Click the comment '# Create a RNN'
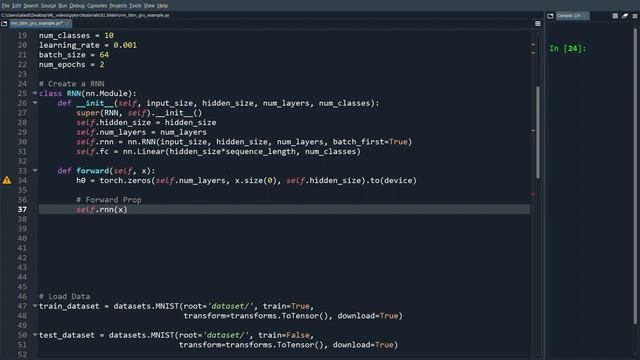Viewport: 640px width, 360px height. [x=71, y=84]
